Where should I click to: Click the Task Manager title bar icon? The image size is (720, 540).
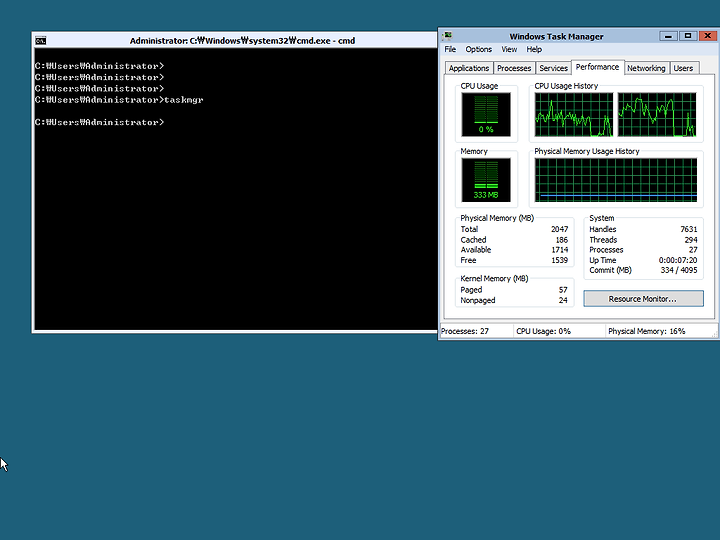[x=448, y=36]
